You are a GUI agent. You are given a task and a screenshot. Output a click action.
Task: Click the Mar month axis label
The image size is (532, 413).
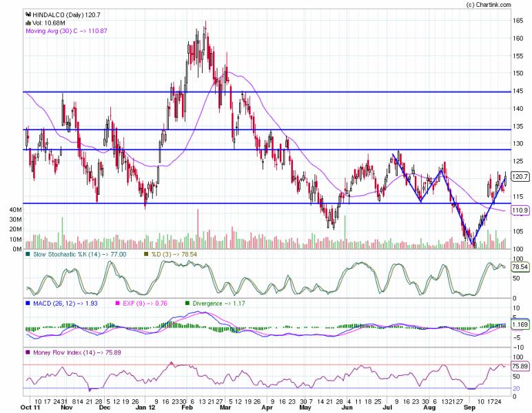point(225,407)
